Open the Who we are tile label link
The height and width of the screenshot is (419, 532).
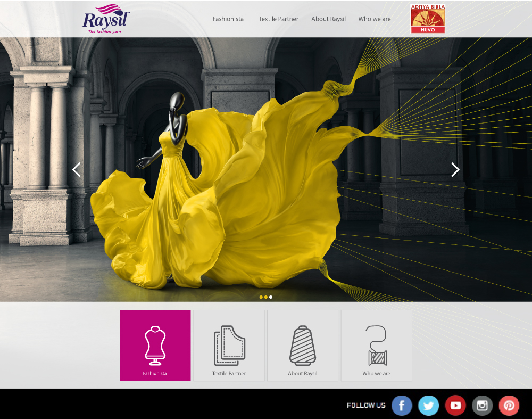click(376, 374)
